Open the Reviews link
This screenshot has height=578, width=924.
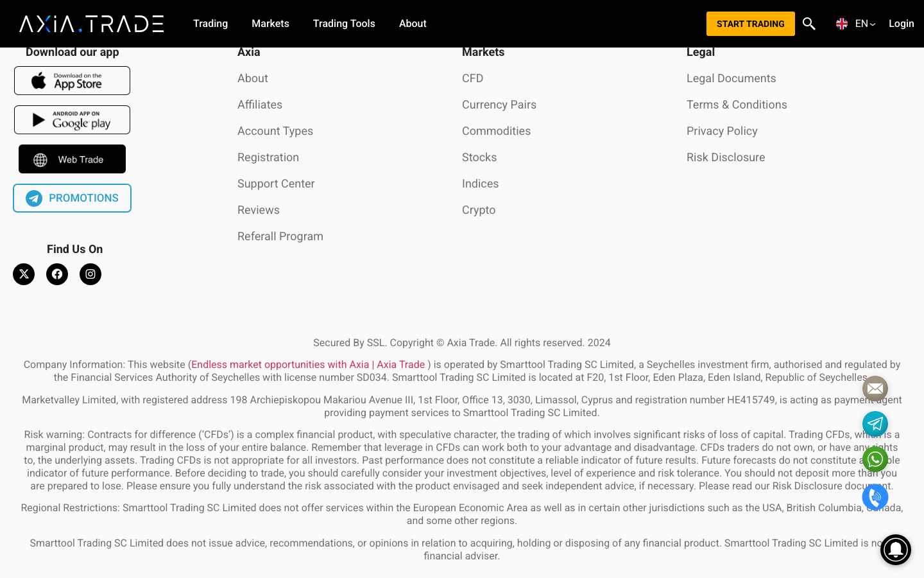259,210
